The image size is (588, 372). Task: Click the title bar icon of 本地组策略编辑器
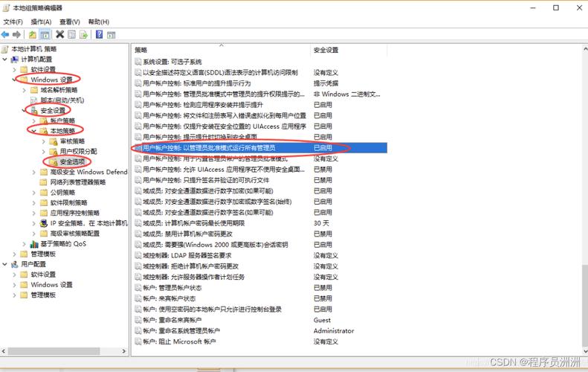tap(6, 7)
